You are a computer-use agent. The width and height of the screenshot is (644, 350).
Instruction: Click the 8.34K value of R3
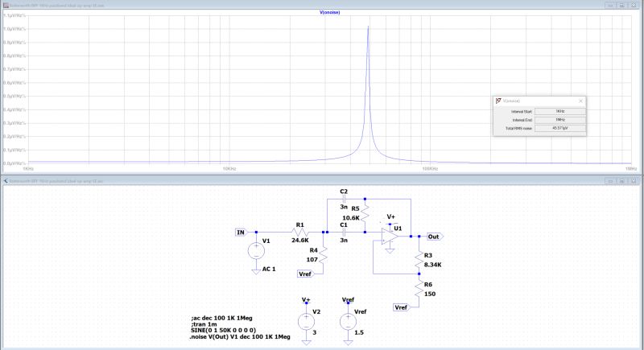(432, 265)
